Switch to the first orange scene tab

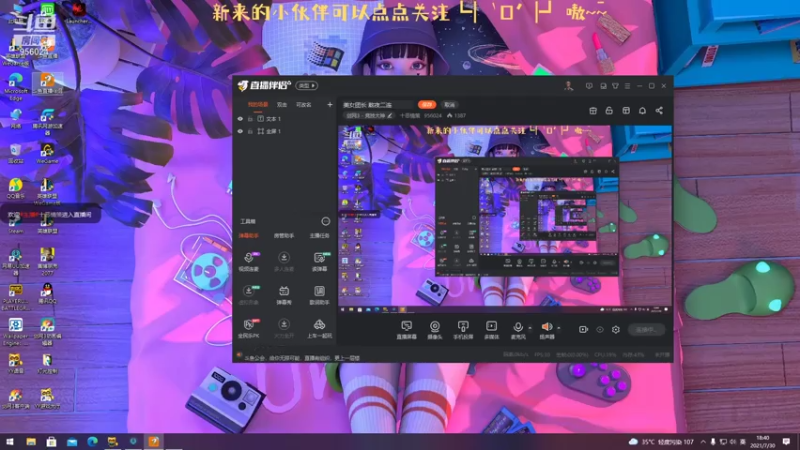point(258,105)
